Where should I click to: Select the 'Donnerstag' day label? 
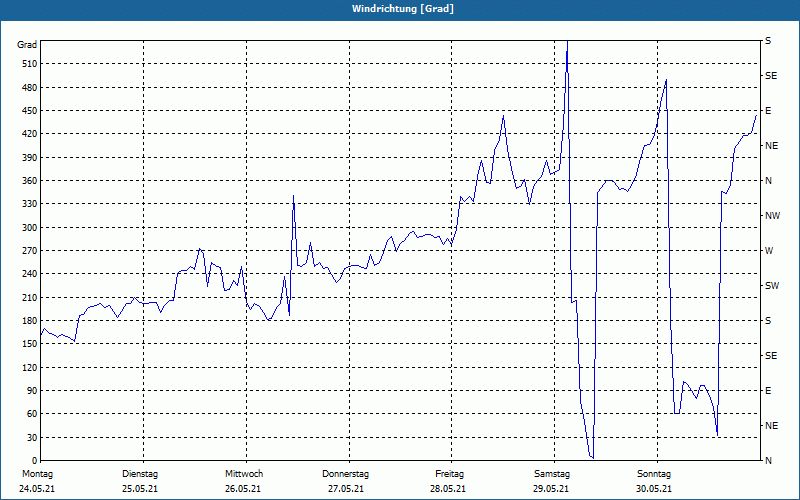345,474
